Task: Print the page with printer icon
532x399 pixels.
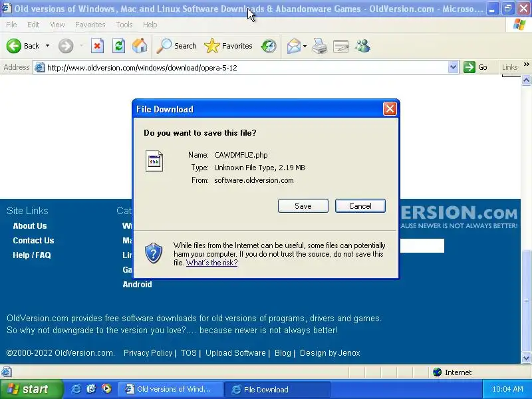Action: pyautogui.click(x=320, y=46)
